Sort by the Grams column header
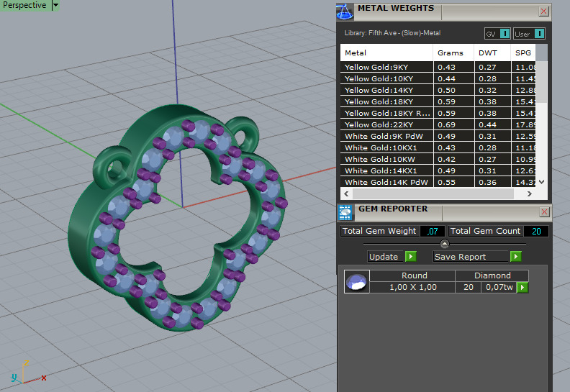The image size is (570, 392). pos(453,53)
